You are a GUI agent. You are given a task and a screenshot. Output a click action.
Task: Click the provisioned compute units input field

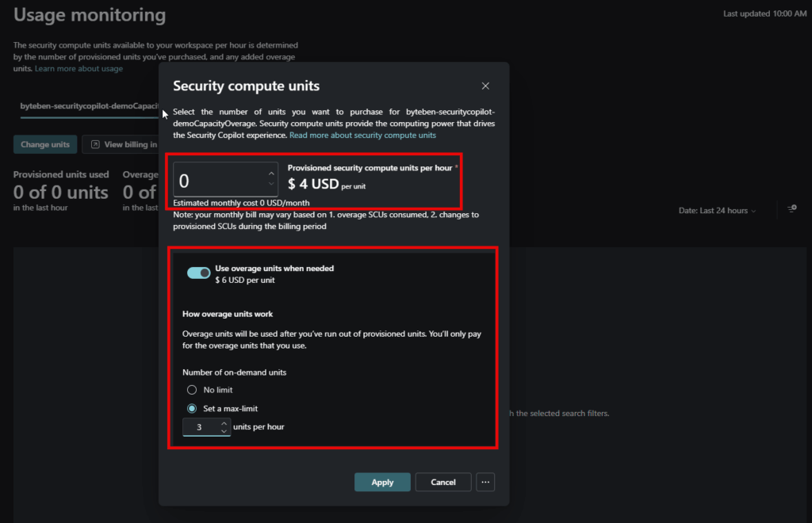218,181
